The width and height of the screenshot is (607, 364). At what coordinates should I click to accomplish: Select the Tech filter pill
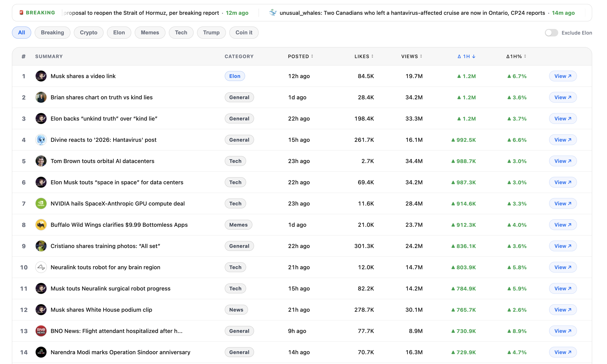click(x=181, y=33)
